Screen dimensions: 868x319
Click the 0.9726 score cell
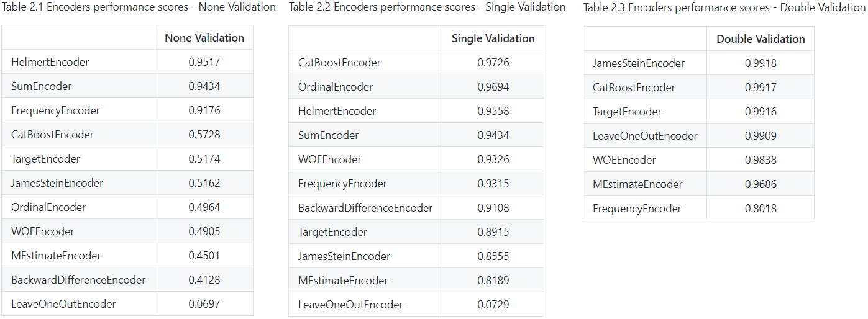(x=493, y=63)
